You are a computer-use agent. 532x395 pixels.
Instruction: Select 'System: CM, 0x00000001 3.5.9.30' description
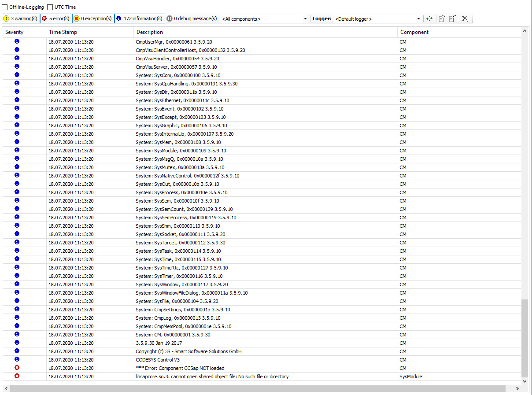(173, 335)
